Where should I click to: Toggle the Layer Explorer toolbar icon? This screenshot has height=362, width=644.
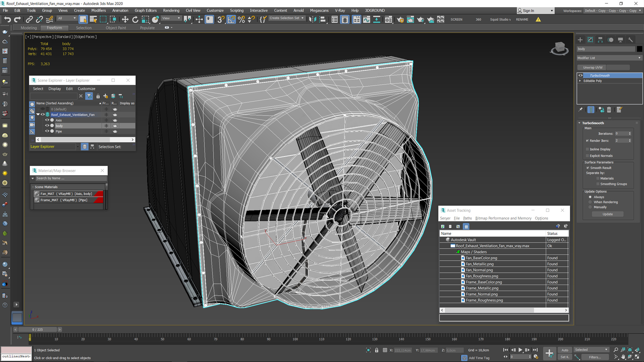[345, 19]
